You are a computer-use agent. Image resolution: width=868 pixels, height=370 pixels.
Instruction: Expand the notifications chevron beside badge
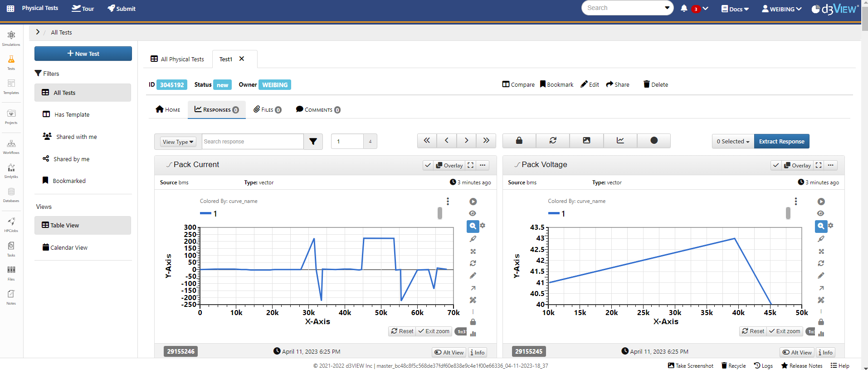(706, 8)
